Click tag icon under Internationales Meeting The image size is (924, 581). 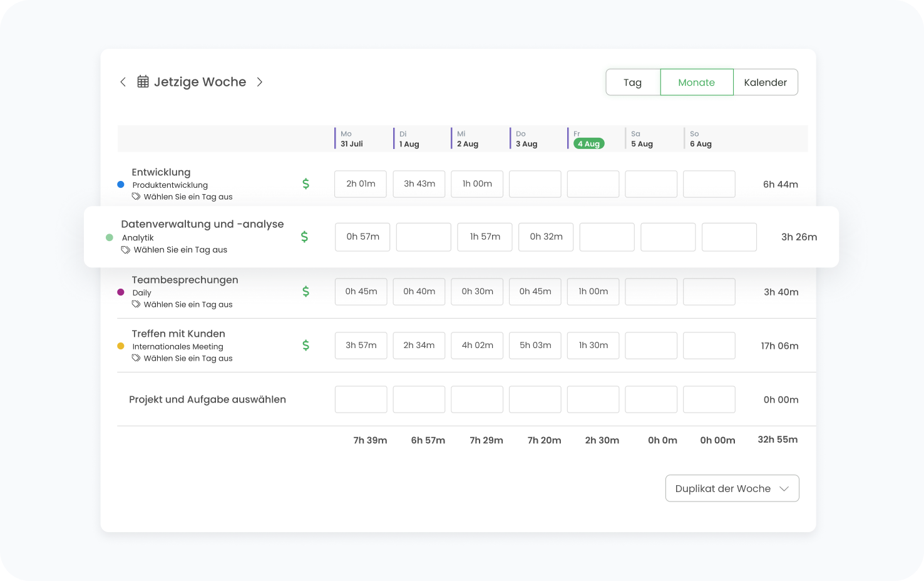tap(136, 358)
